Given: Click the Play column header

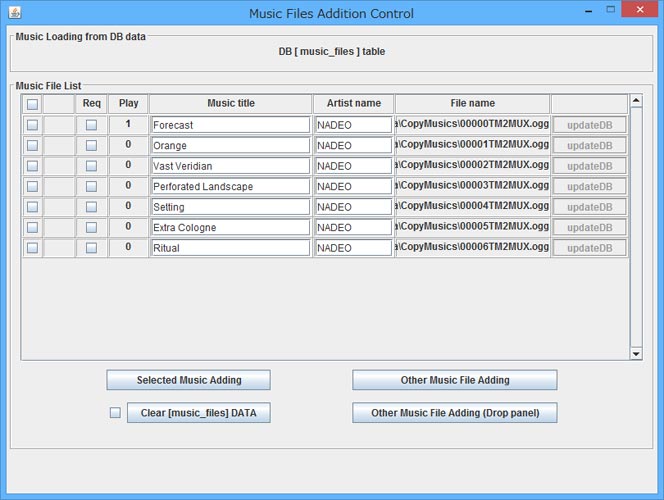Looking at the screenshot, I should [128, 103].
